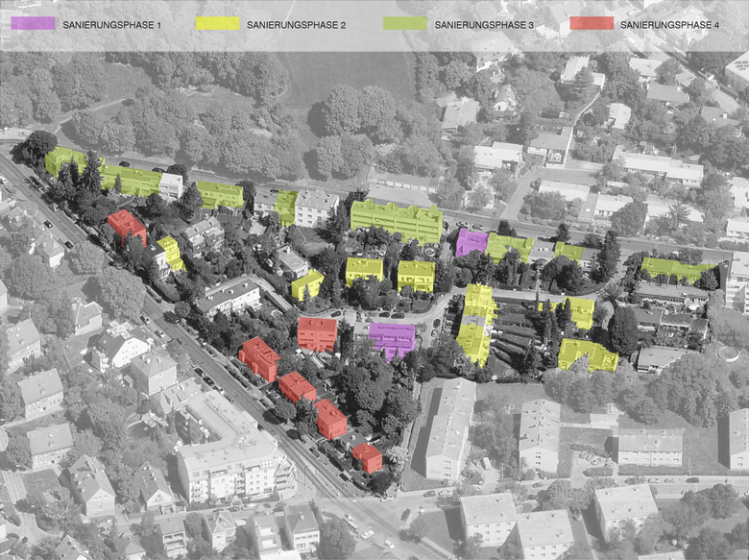Click the yellow Sanierungsphase 2 legend swatch

point(217,23)
